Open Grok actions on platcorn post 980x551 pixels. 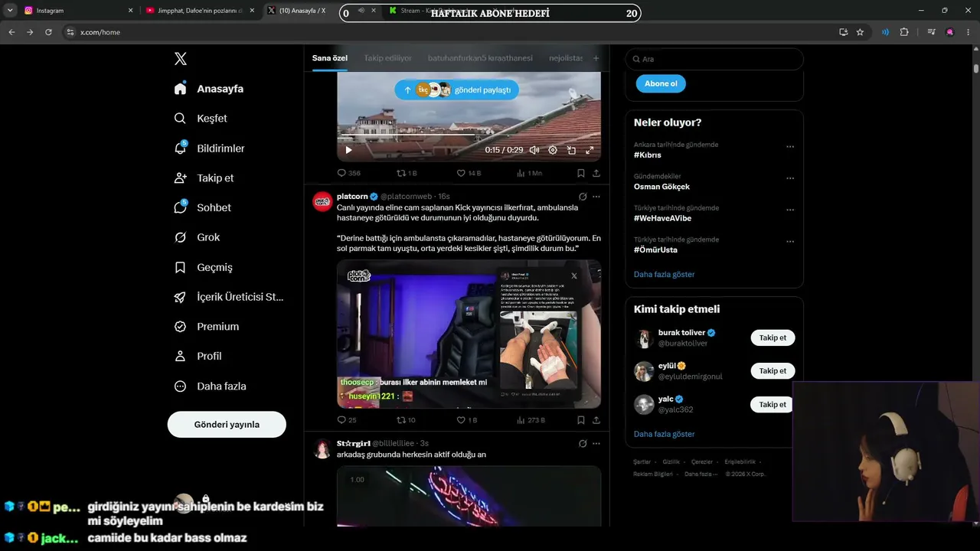click(583, 197)
